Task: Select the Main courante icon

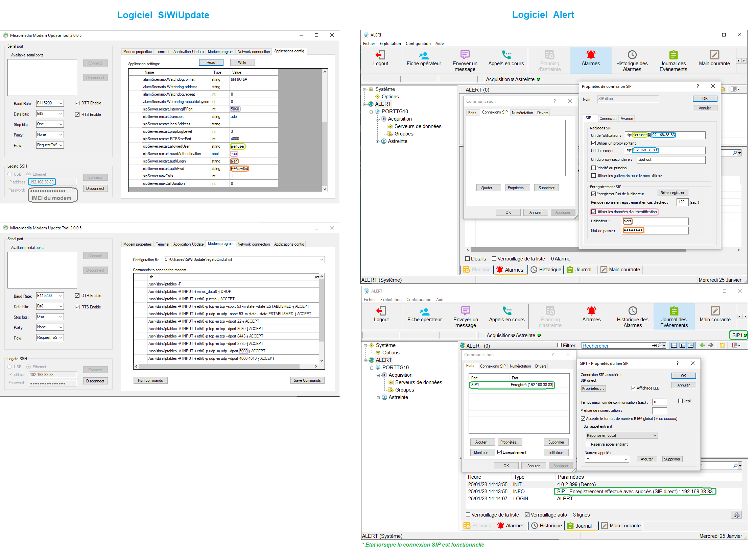Action: tap(714, 60)
